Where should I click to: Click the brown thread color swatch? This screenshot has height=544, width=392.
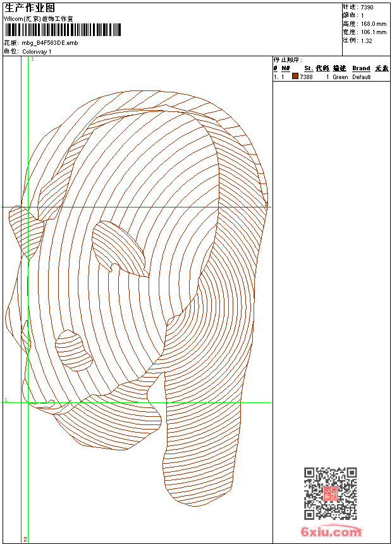click(x=295, y=77)
